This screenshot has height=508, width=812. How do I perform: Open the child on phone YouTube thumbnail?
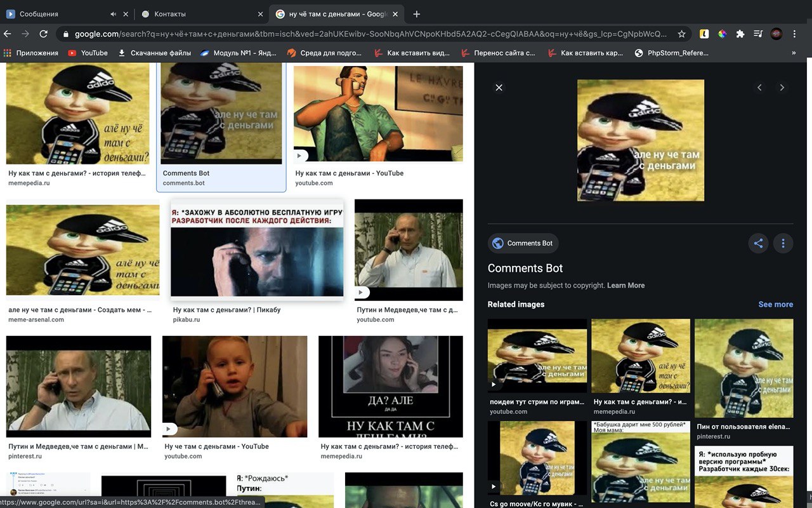(x=235, y=387)
